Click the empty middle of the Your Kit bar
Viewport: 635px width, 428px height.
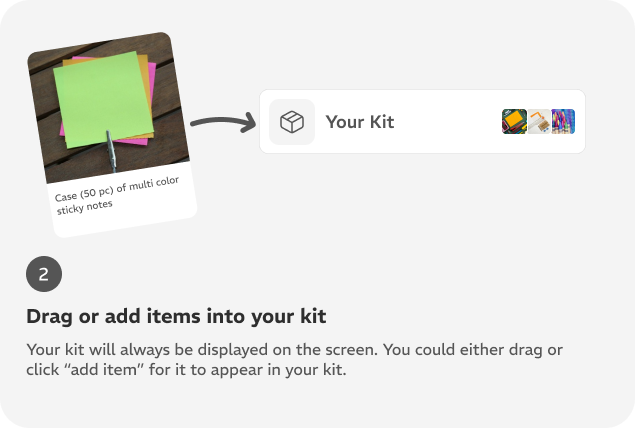coord(447,121)
